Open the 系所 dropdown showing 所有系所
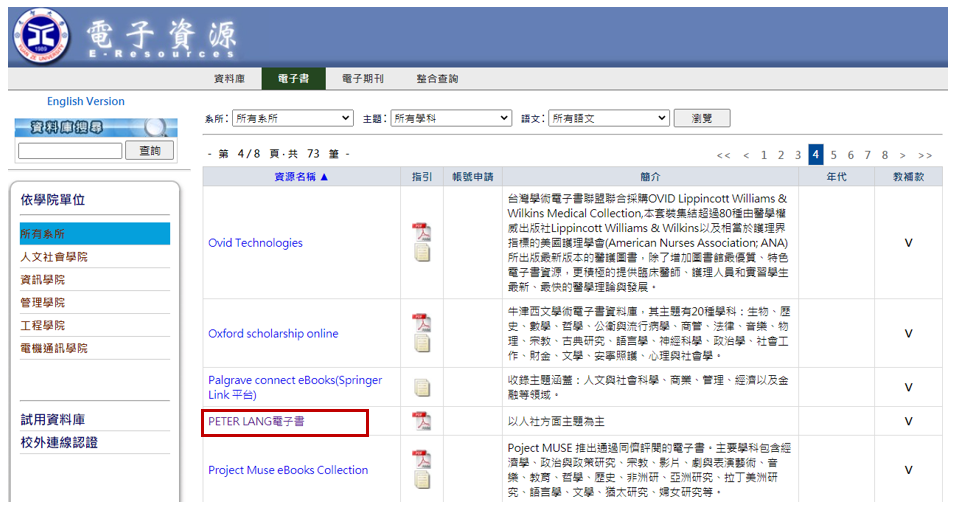The height and width of the screenshot is (508, 955). (292, 118)
